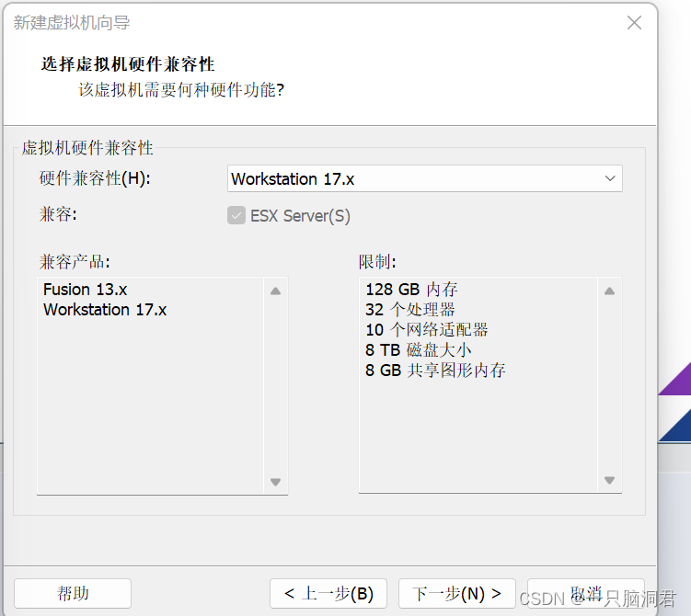Select Workstation 17.x in 兼容产品 list
This screenshot has width=691, height=616.
(x=105, y=310)
